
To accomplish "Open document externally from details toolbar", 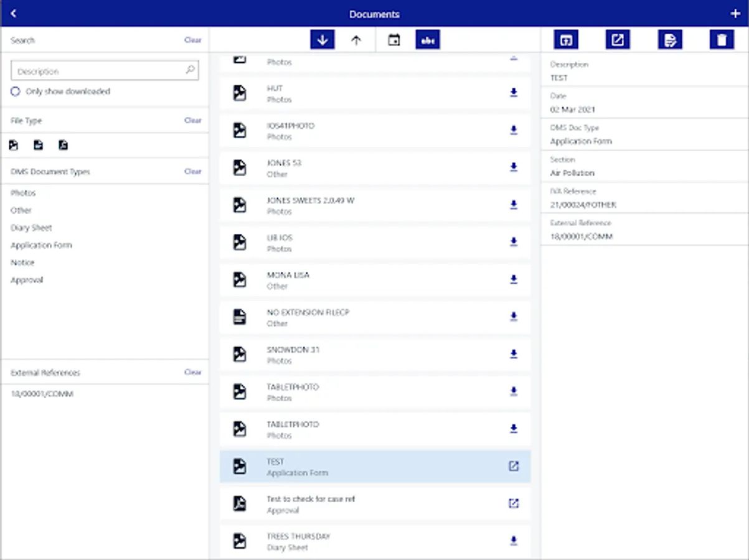I will [618, 40].
